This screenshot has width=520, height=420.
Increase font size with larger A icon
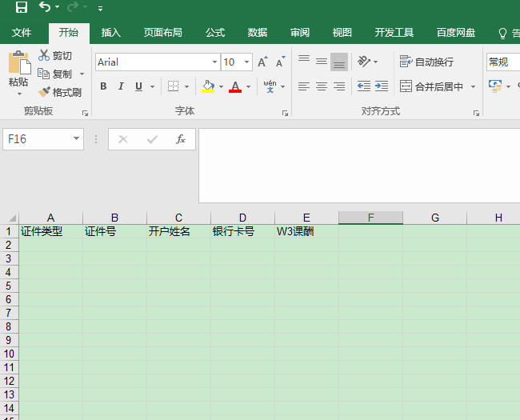pyautogui.click(x=262, y=62)
